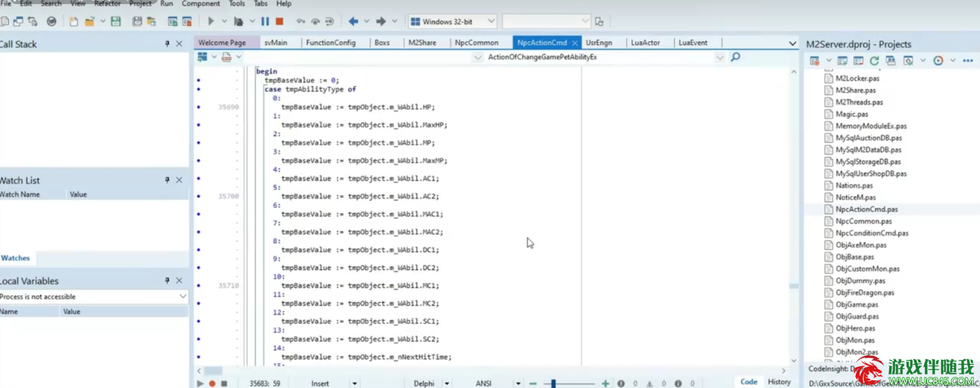Toggle the pin on Call Stack panel
Screen dimensions: 980x388
(167, 44)
